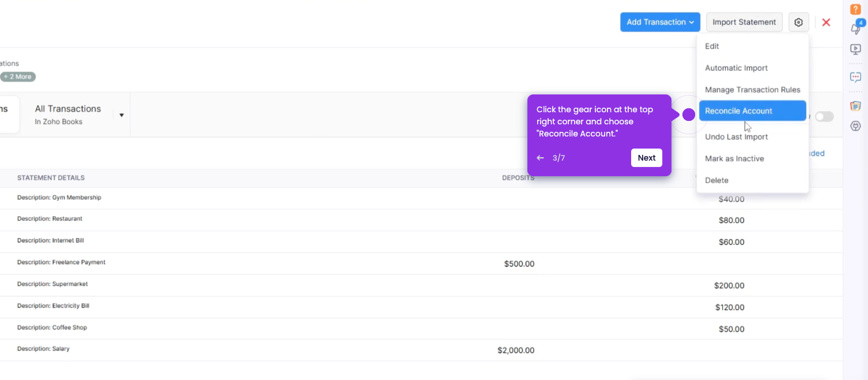
Task: Open Manage Transaction Rules
Action: click(752, 90)
